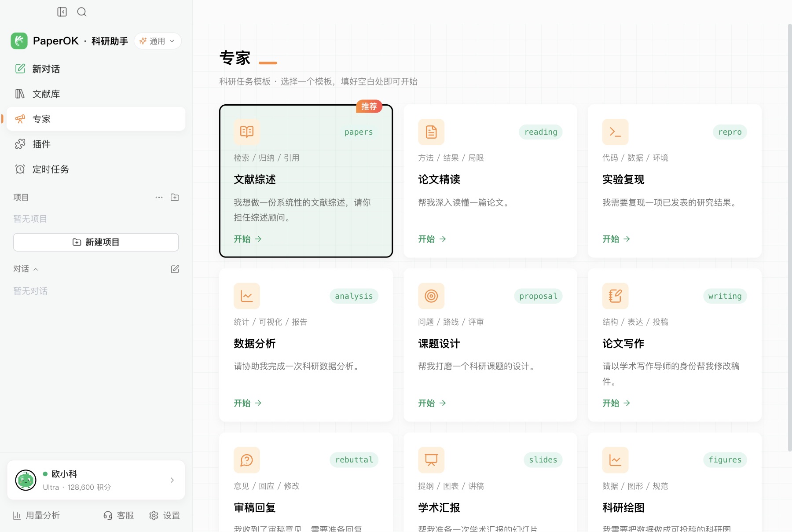
Task: Collapse the sidebar with the panel icon
Action: 62,12
